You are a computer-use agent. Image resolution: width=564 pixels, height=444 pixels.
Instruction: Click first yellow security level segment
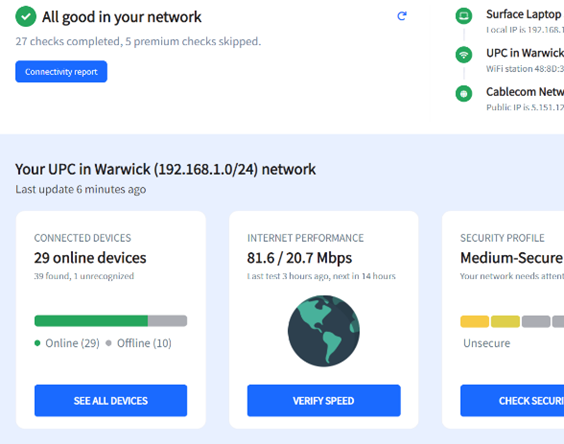474,321
